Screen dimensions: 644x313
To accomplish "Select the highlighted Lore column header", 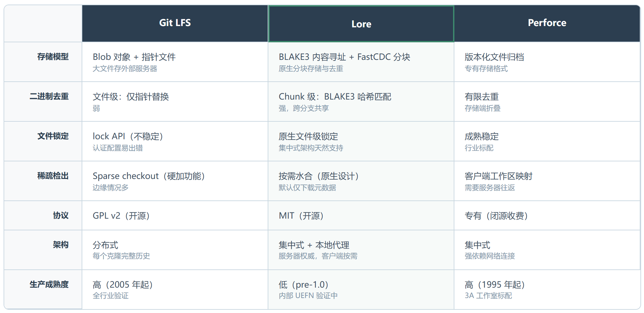I will pos(361,24).
